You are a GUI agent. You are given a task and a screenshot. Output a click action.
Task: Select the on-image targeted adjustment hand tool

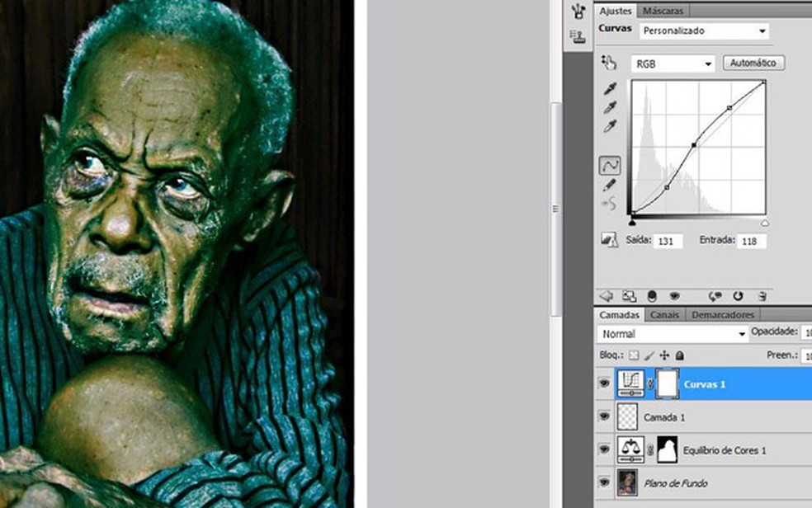tap(609, 63)
